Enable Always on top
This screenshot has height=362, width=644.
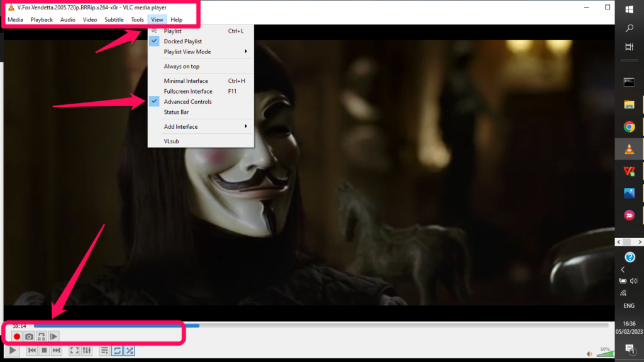click(201, 66)
